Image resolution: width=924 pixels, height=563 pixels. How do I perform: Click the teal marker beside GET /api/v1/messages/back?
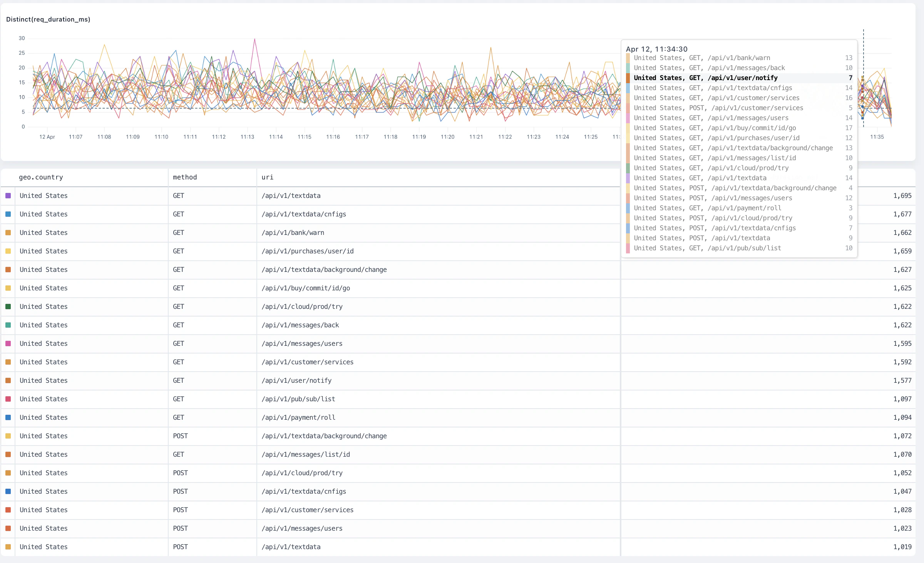point(8,325)
